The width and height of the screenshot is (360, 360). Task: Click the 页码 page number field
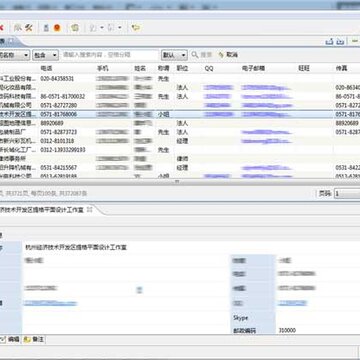[347, 194]
